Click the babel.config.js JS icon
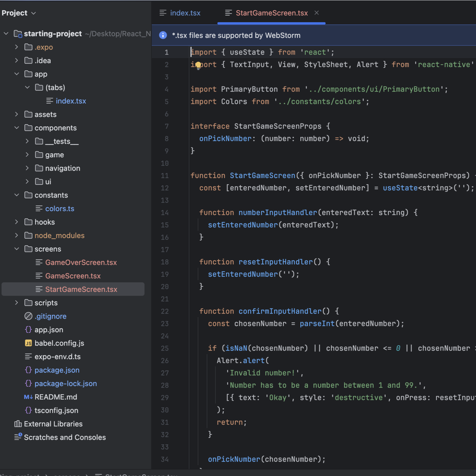 [x=28, y=343]
